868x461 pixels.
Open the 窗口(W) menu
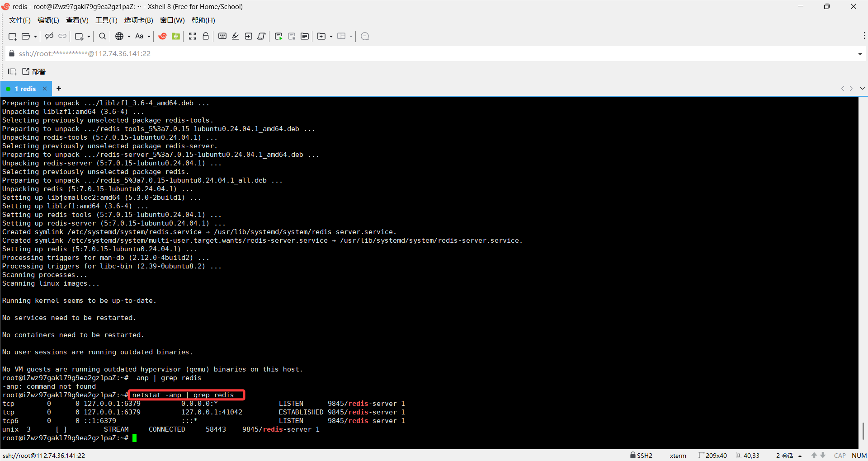point(172,20)
